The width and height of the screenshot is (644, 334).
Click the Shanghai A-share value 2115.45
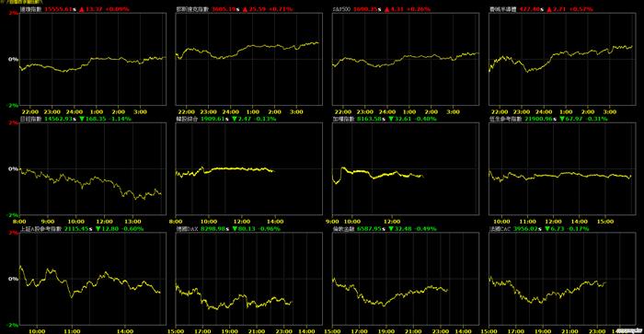pyautogui.click(x=76, y=228)
